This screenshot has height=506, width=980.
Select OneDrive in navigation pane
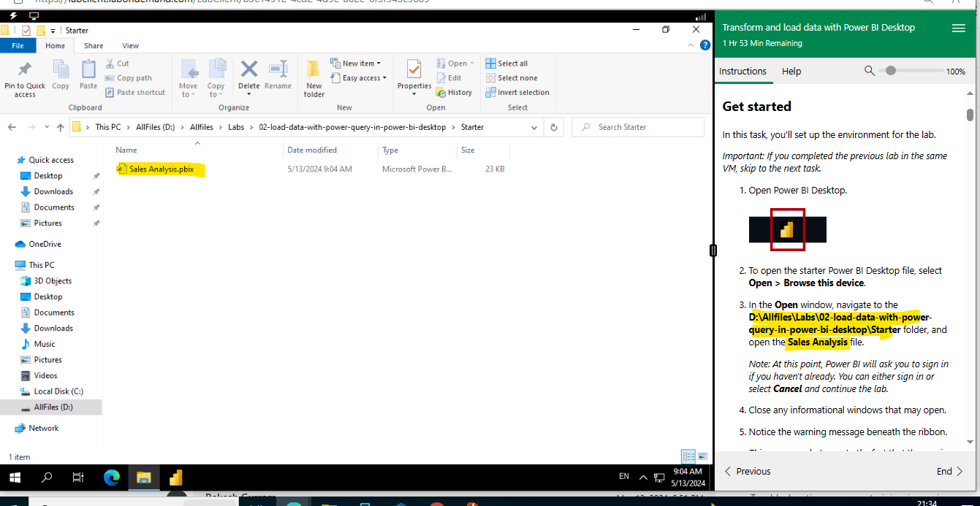(45, 244)
